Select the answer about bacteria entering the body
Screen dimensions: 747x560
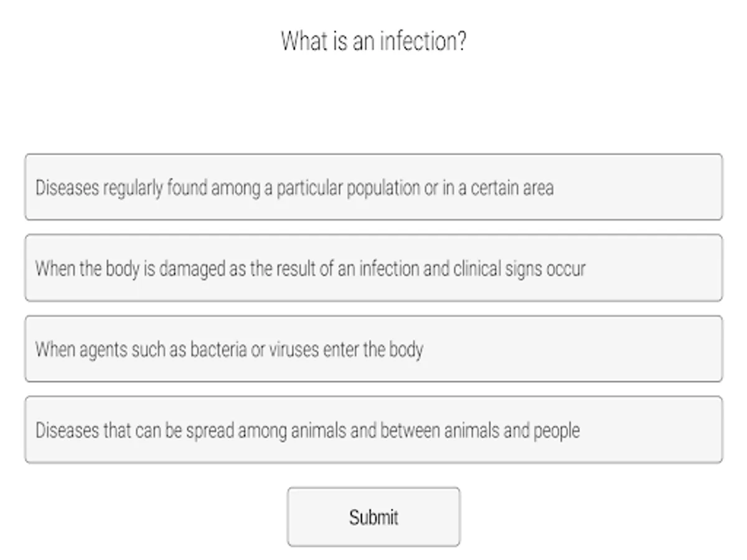374,349
